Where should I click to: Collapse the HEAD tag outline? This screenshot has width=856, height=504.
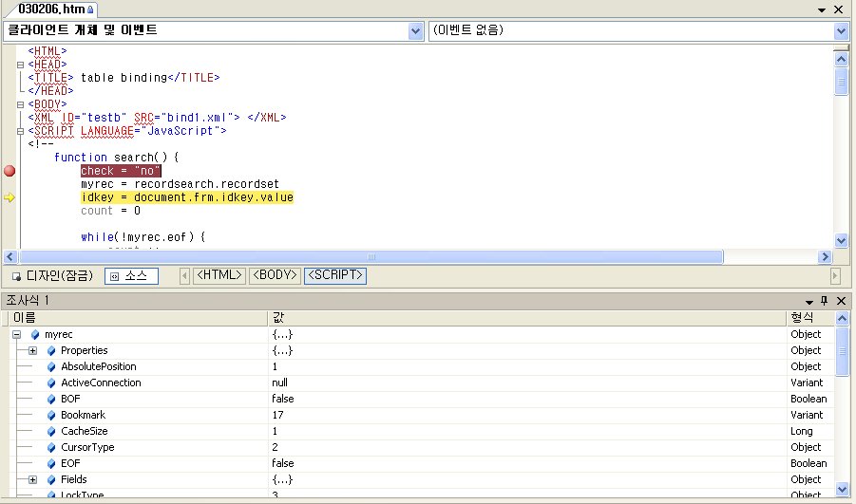(x=20, y=65)
